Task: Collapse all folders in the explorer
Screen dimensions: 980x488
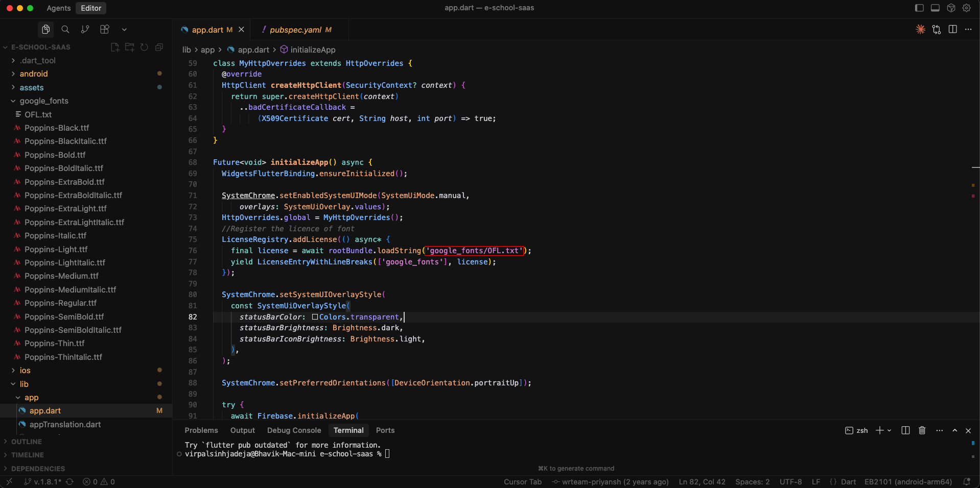Action: (159, 47)
